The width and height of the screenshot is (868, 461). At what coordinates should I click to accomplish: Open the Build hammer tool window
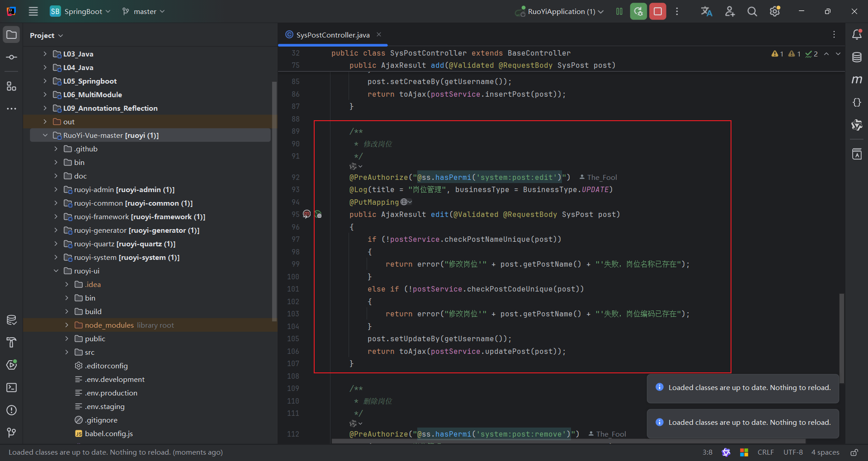coord(12,343)
